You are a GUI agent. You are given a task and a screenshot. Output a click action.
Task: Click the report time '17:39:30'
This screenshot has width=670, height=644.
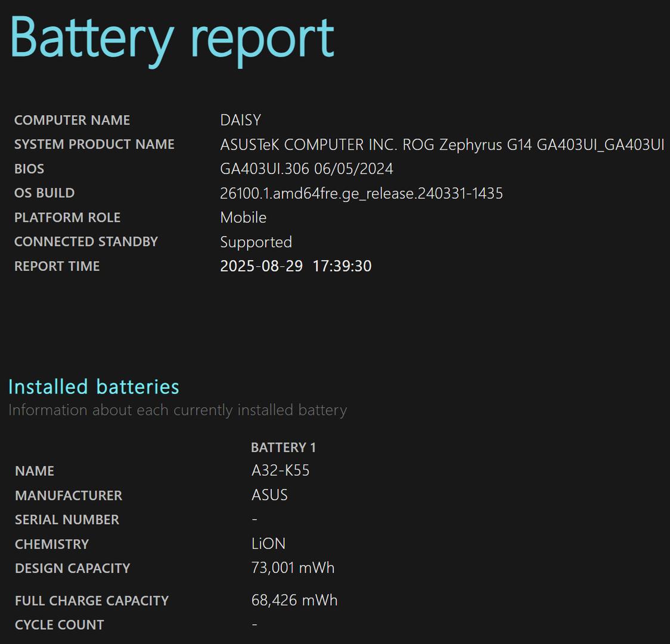click(342, 266)
